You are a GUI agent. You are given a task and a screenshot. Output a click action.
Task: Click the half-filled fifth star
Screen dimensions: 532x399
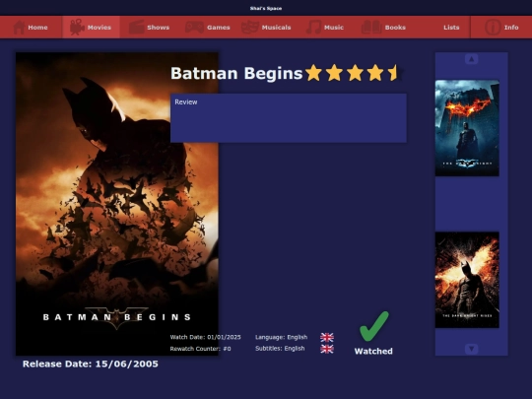pyautogui.click(x=395, y=73)
